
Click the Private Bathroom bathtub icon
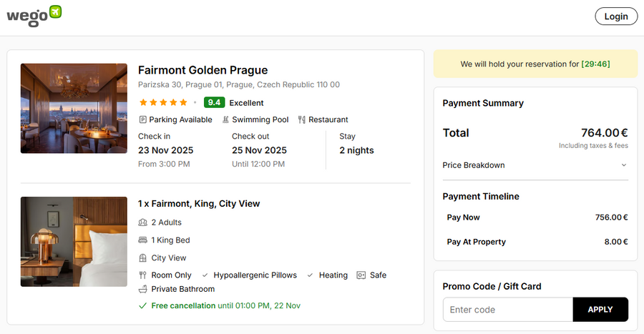pos(143,289)
